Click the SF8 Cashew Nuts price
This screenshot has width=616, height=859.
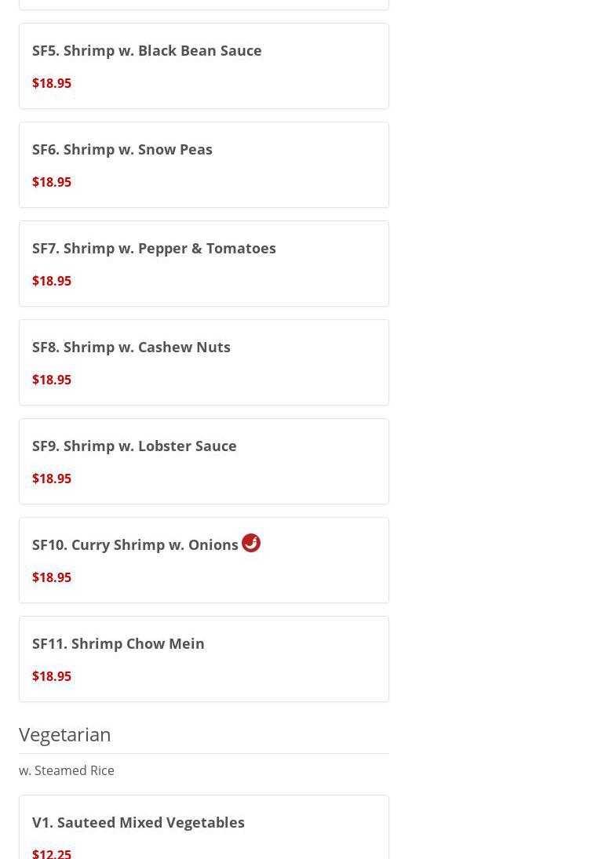tap(52, 380)
